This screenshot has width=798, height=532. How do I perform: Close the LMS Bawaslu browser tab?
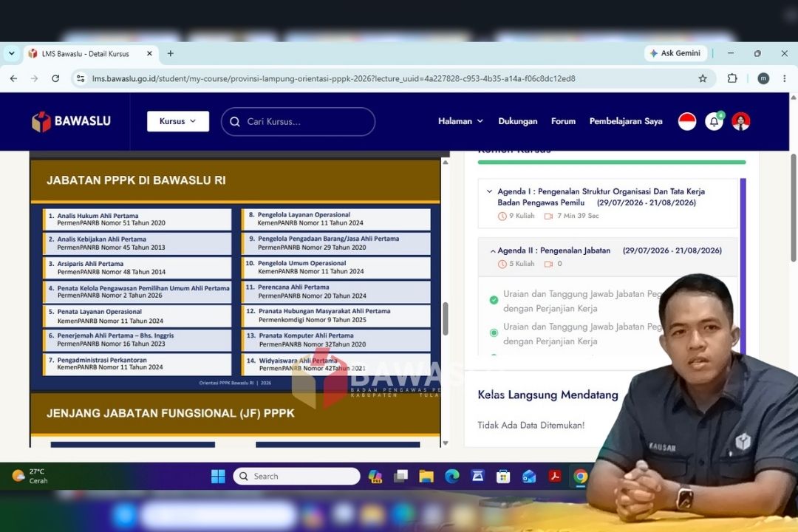[x=149, y=53]
